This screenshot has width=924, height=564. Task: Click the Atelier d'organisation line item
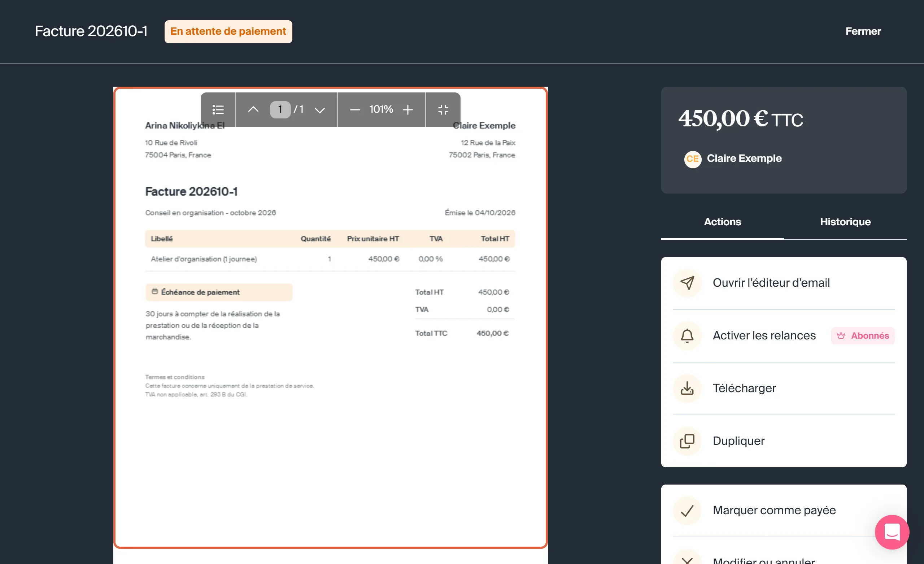tap(204, 259)
